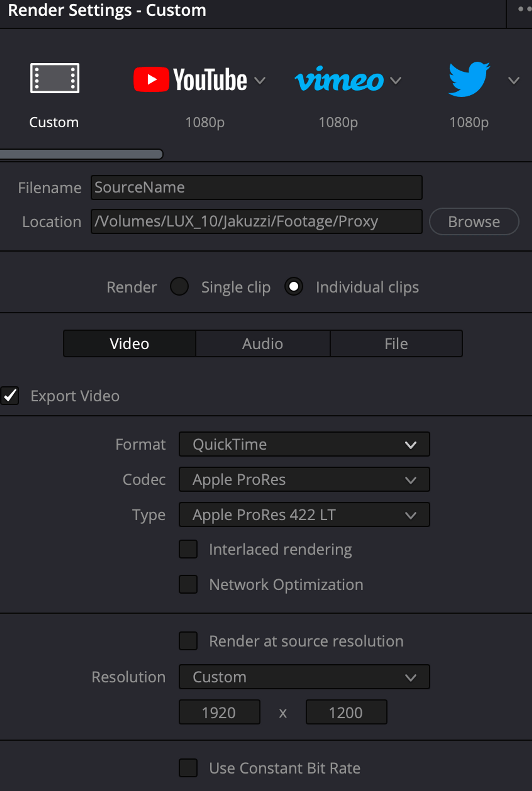532x791 pixels.
Task: Check Render at source resolution
Action: 188,641
